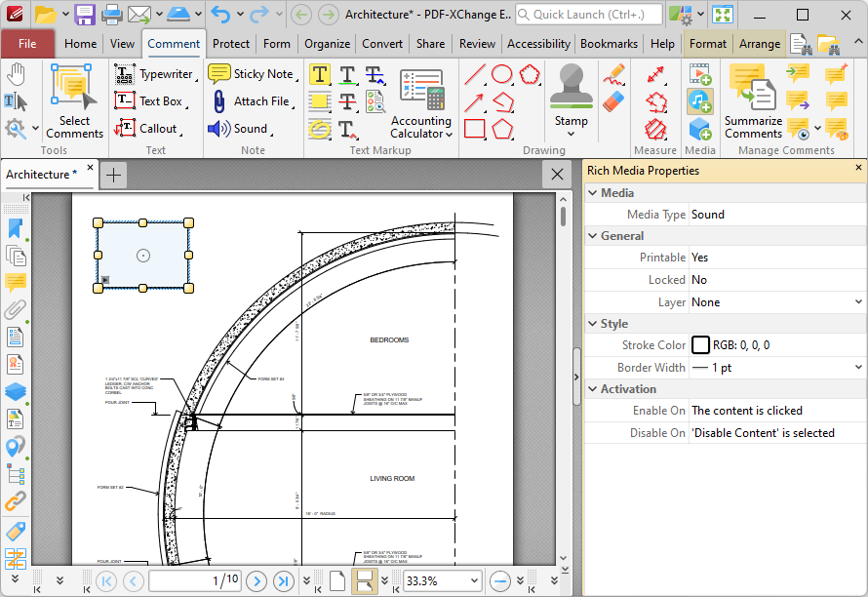
Task: Open the Attachments pane in sidebar
Action: click(x=16, y=309)
